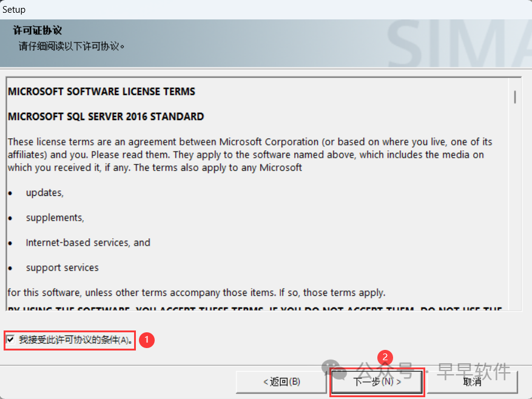532x399 pixels.
Task: Click the "updates," bullet item
Action: 44,192
